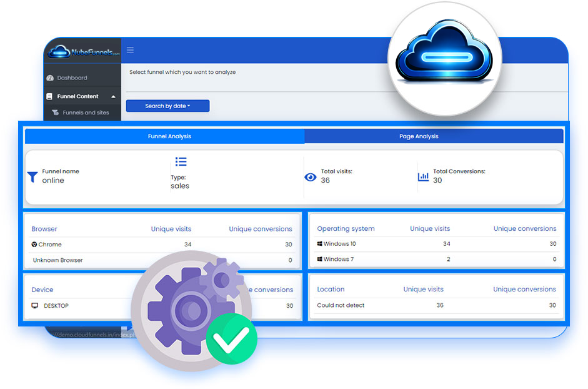Image resolution: width=588 pixels, height=389 pixels.
Task: Click the Device column header
Action: (x=42, y=290)
